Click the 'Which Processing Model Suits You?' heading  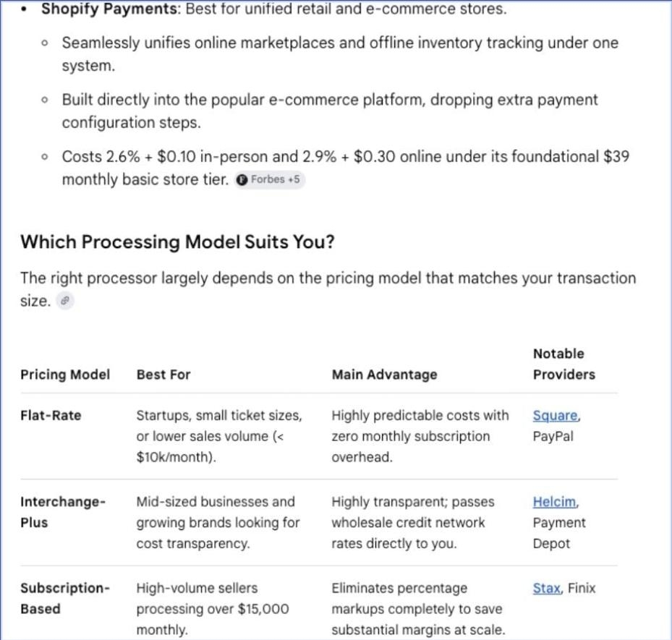click(177, 242)
